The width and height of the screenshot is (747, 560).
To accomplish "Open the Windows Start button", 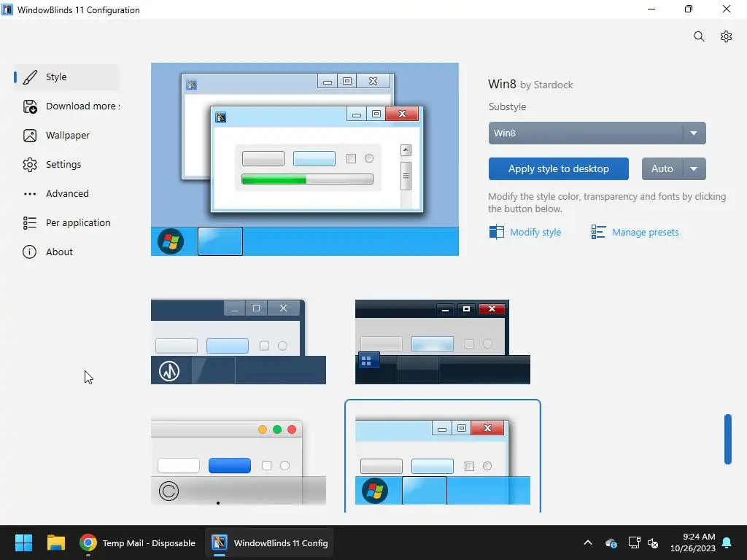I will tap(23, 542).
